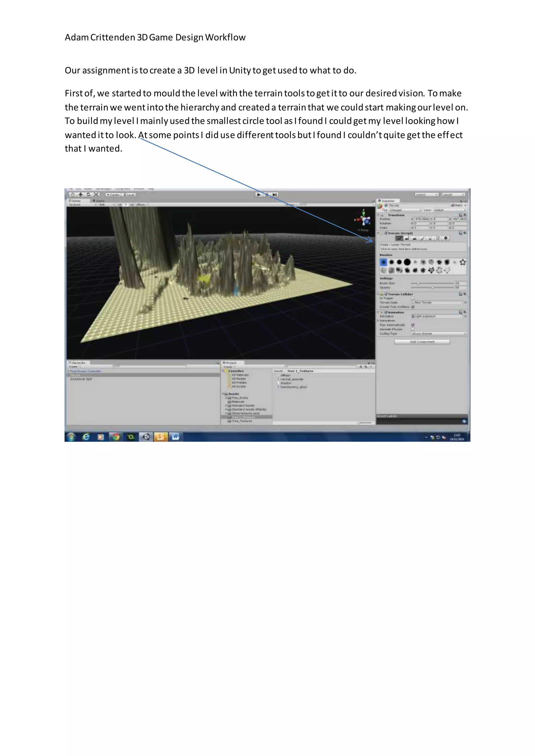Image resolution: width=535 pixels, height=756 pixels.
Task: Toggle the Is Trigger checkbox
Action: pyautogui.click(x=413, y=298)
